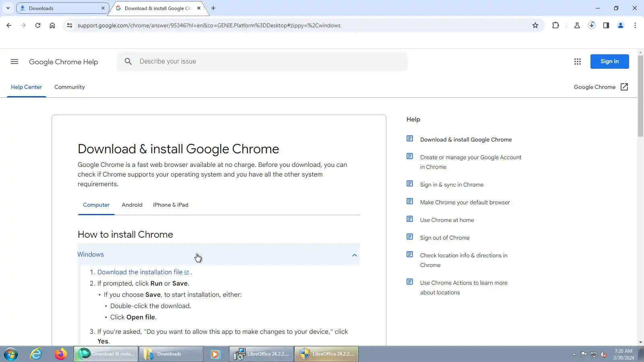Click the address bar URL
644x362 pixels.
[x=209, y=25]
